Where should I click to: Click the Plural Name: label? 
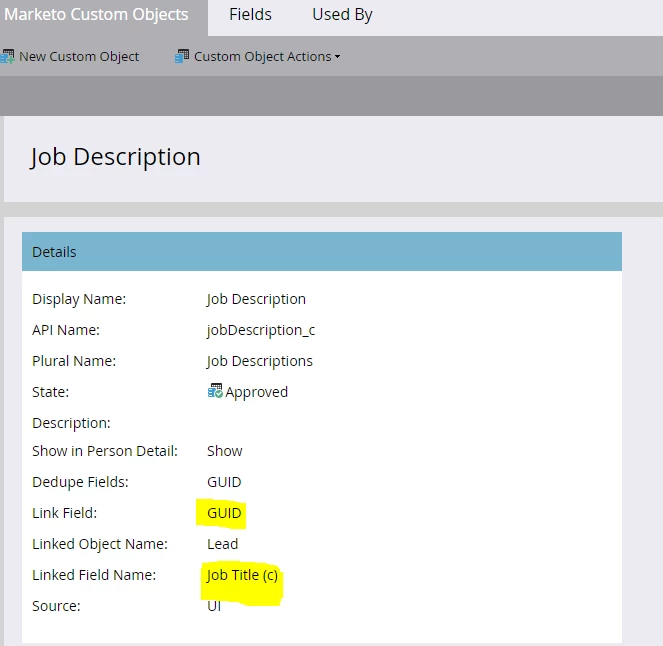pyautogui.click(x=74, y=361)
